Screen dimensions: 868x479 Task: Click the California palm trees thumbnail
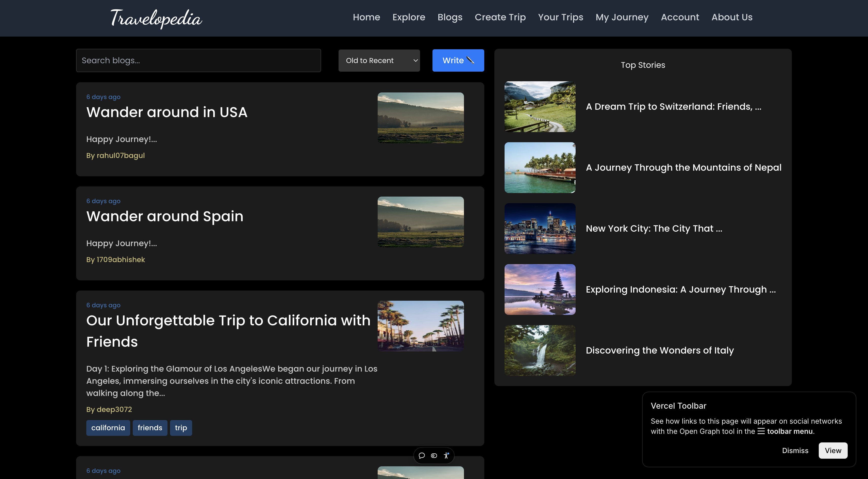pos(421,326)
